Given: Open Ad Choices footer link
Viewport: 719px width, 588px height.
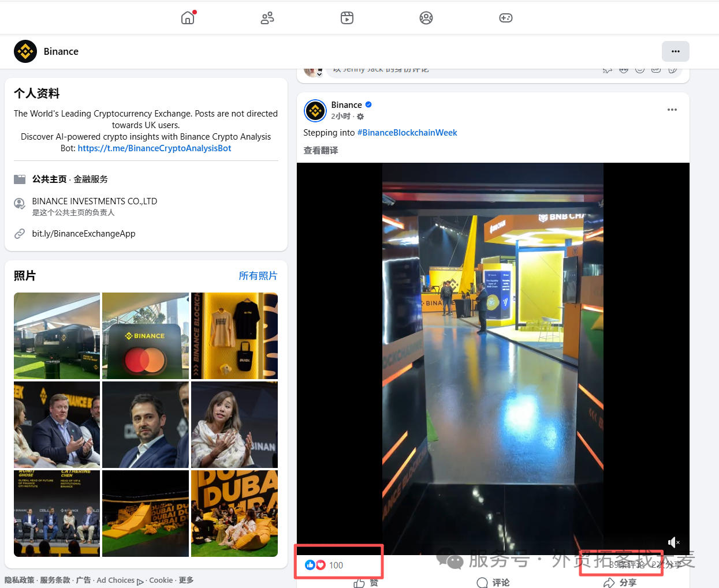Looking at the screenshot, I should point(120,580).
